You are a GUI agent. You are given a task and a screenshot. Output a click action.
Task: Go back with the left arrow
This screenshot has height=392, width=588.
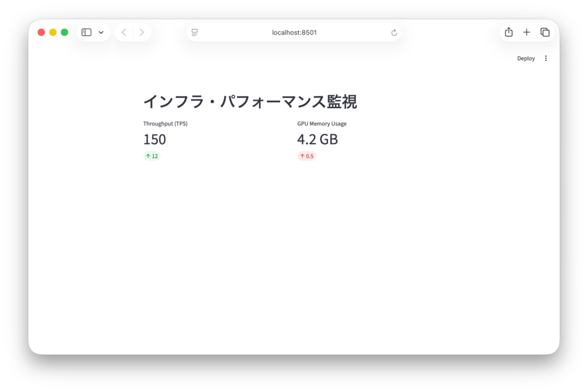tap(124, 32)
